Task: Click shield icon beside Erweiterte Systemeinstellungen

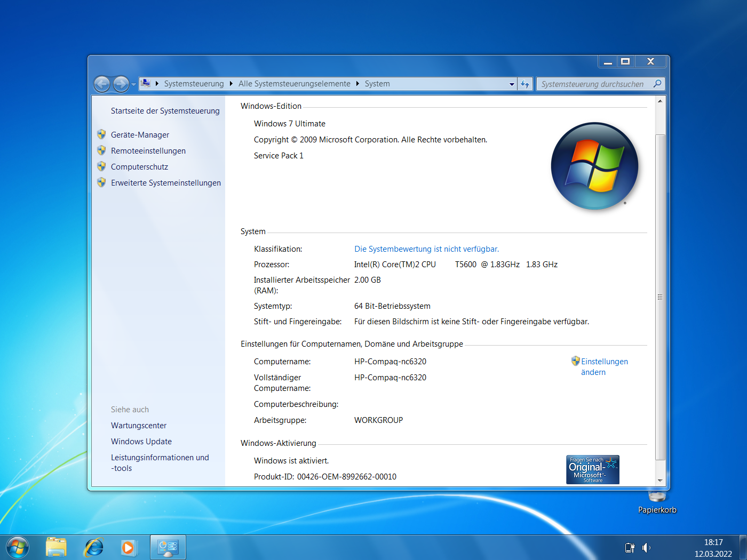Action: (x=101, y=182)
